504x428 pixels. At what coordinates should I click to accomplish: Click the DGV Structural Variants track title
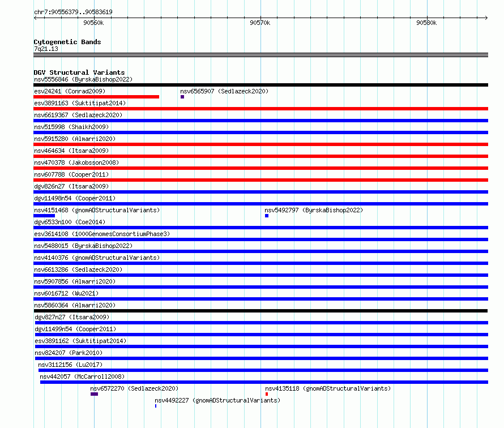click(x=79, y=72)
